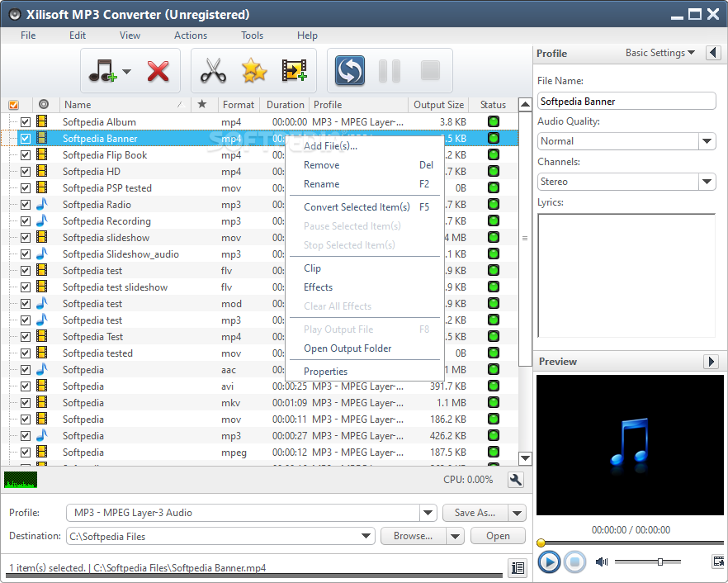Open the Destination path dropdown
The width and height of the screenshot is (728, 583).
click(x=366, y=536)
